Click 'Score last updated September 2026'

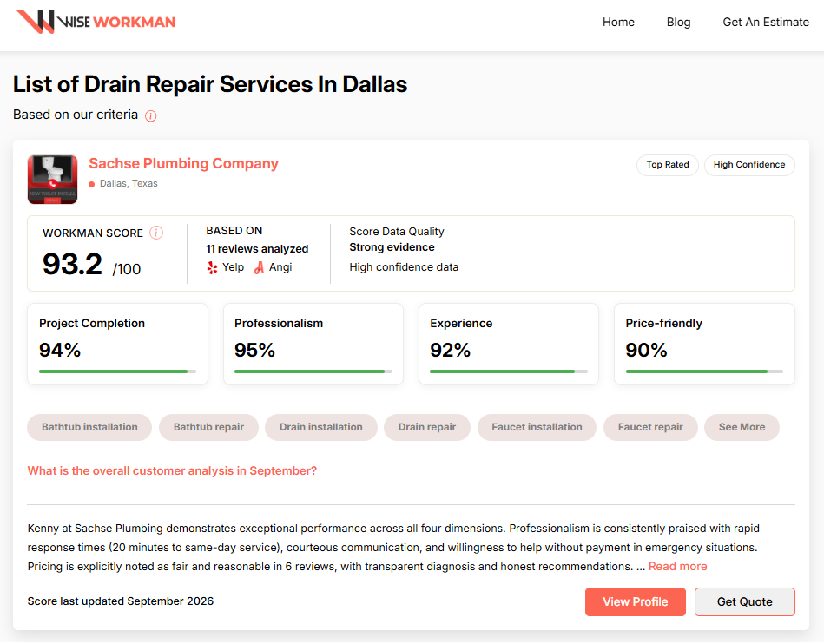(121, 602)
